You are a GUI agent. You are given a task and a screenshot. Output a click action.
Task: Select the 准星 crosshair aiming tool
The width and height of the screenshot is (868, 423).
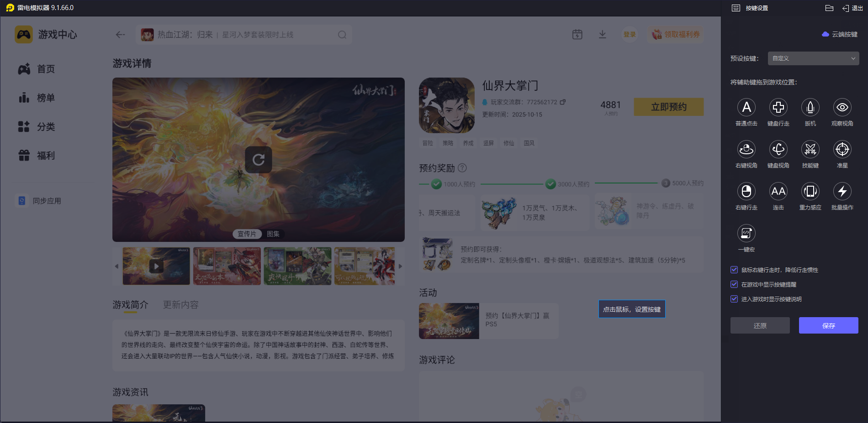(842, 150)
